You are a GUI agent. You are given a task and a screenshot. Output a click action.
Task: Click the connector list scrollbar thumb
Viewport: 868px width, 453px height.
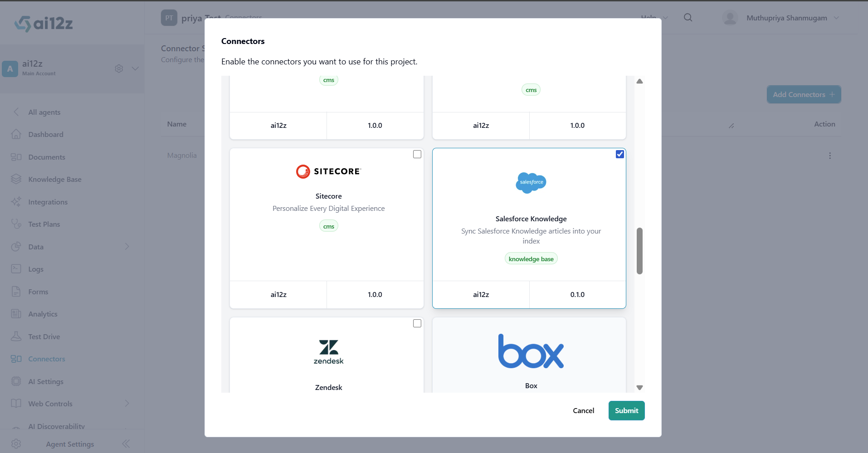[x=639, y=251]
